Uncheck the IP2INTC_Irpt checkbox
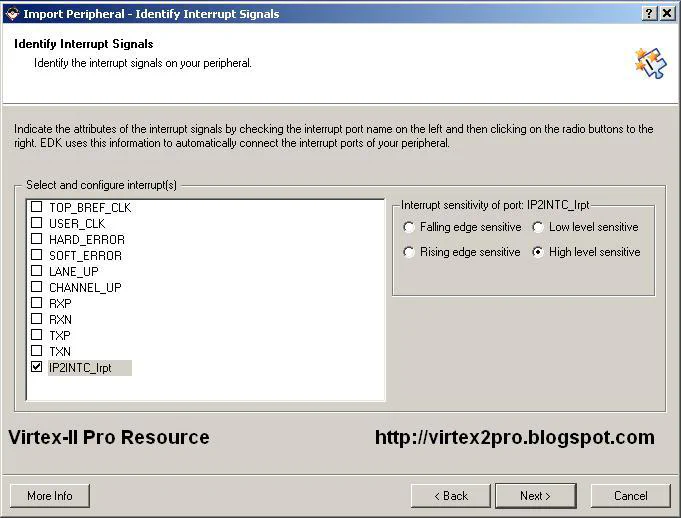Viewport: 681px width, 518px height. (x=37, y=368)
